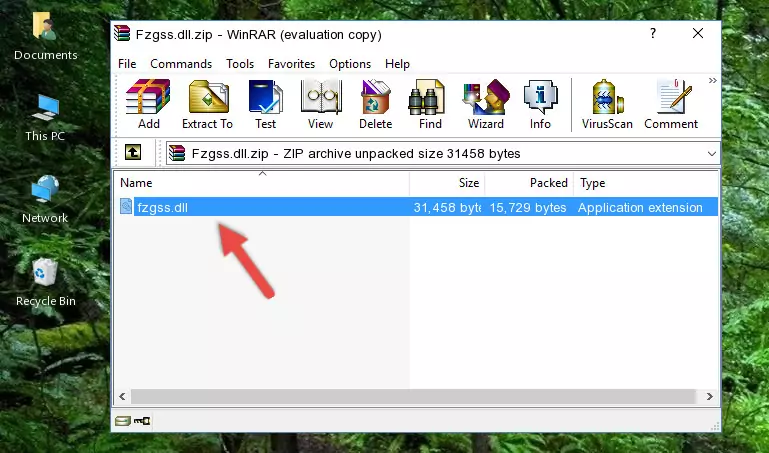Click the password key icon in status bar
769x453 pixels.
click(x=142, y=421)
